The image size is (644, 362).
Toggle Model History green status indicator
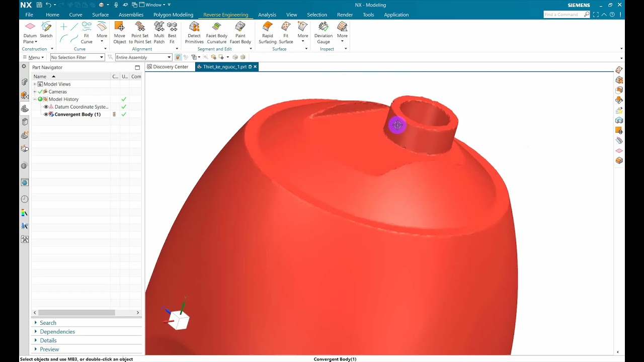point(40,99)
